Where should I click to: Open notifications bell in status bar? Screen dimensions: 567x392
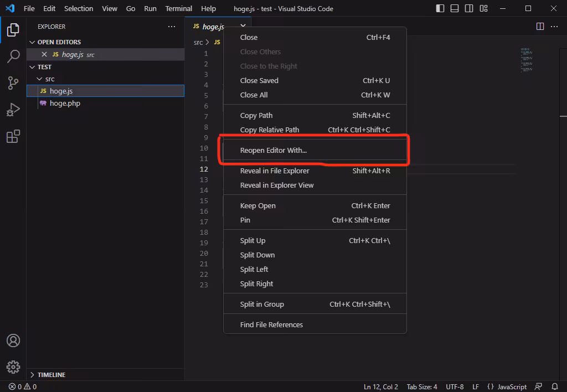pos(555,386)
